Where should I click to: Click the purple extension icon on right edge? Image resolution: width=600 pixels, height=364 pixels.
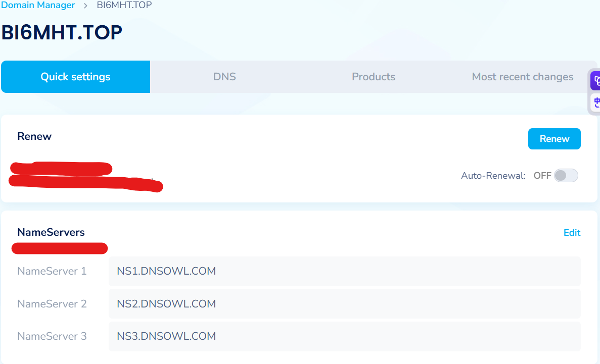tap(595, 81)
